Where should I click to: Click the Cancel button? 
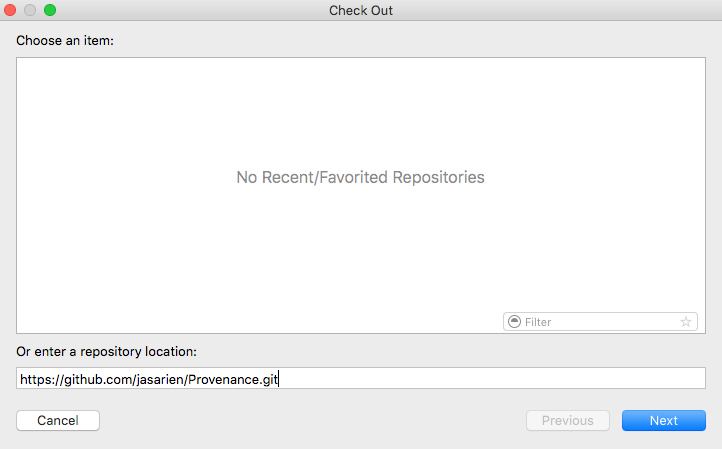pyautogui.click(x=58, y=421)
